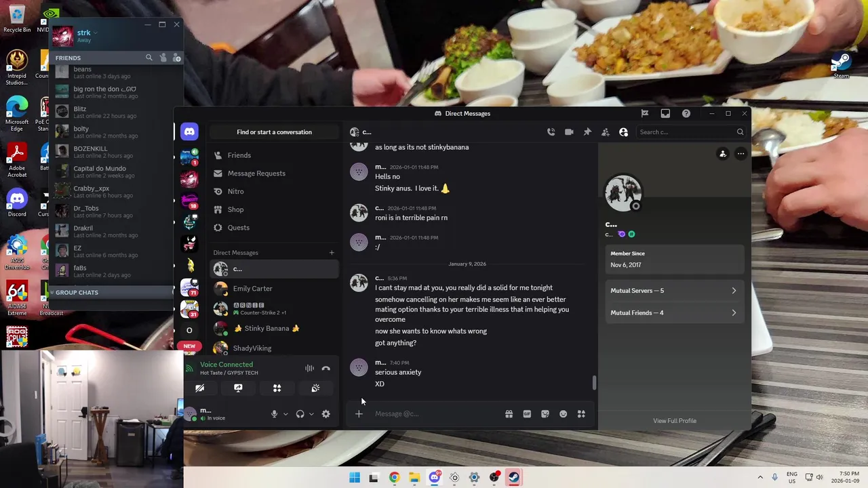This screenshot has height=488, width=868.
Task: Open voice noise suppression waveform icon
Action: [x=309, y=369]
